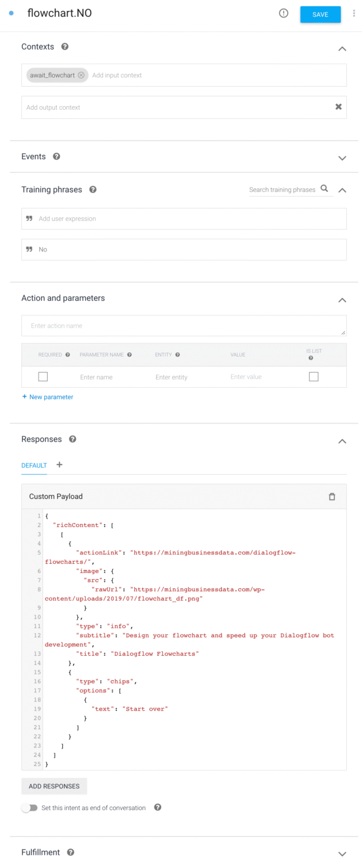Click the help icon beside Training phrases

pyautogui.click(x=92, y=189)
